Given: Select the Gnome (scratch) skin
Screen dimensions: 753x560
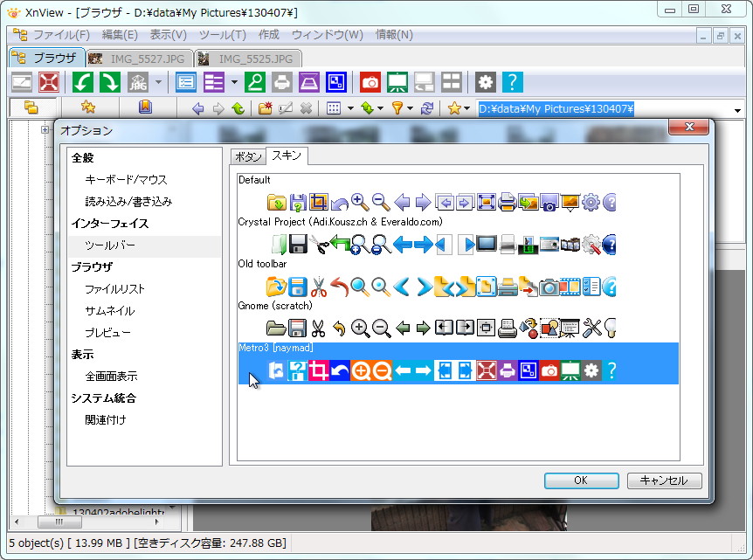Looking at the screenshot, I should tap(458, 321).
